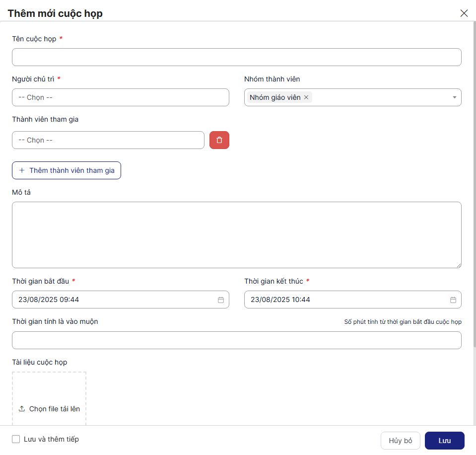This screenshot has height=455, width=476.
Task: Expand the 'Nhóm thành viên' dropdown arrow
Action: tap(454, 97)
